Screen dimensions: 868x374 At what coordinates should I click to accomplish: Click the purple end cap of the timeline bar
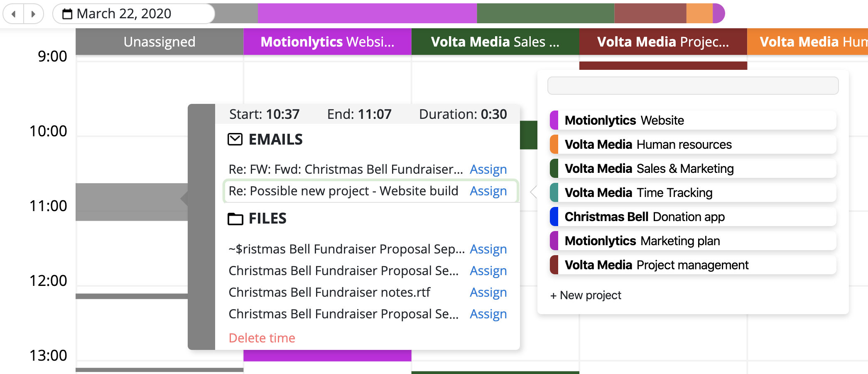[719, 13]
